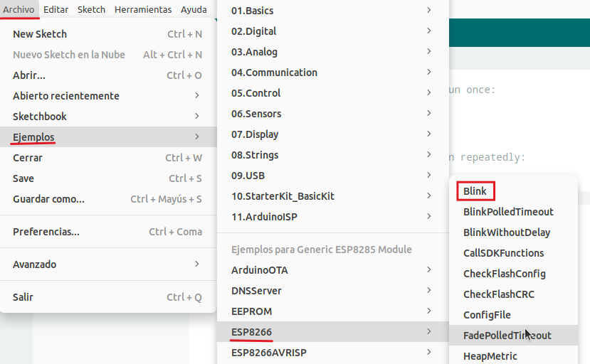Image resolution: width=590 pixels, height=364 pixels.
Task: Expand the Avanzado submenu
Action: coord(108,264)
